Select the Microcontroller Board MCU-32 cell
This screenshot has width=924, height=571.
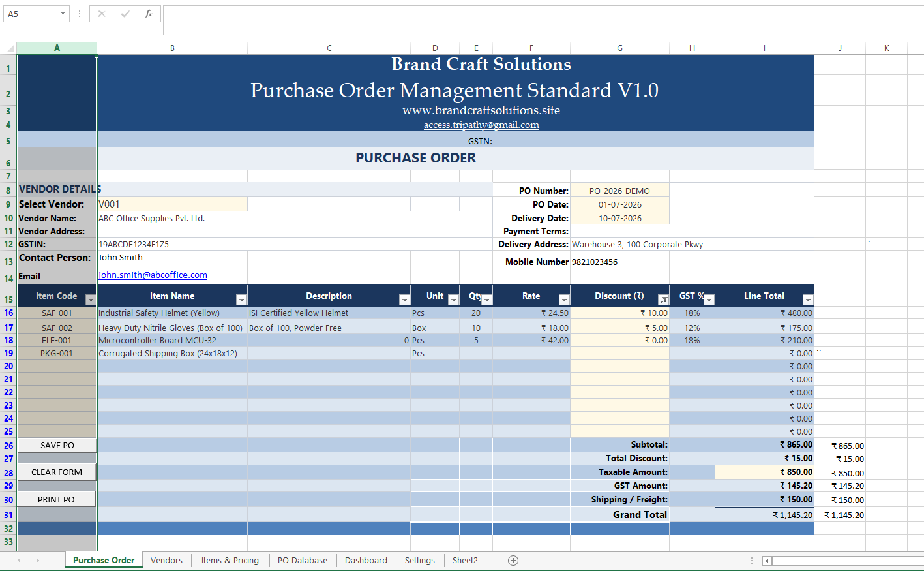[172, 340]
